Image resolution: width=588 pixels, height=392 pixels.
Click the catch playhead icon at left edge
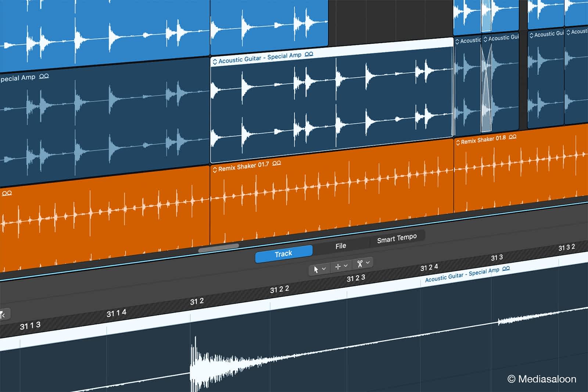pyautogui.click(x=3, y=315)
